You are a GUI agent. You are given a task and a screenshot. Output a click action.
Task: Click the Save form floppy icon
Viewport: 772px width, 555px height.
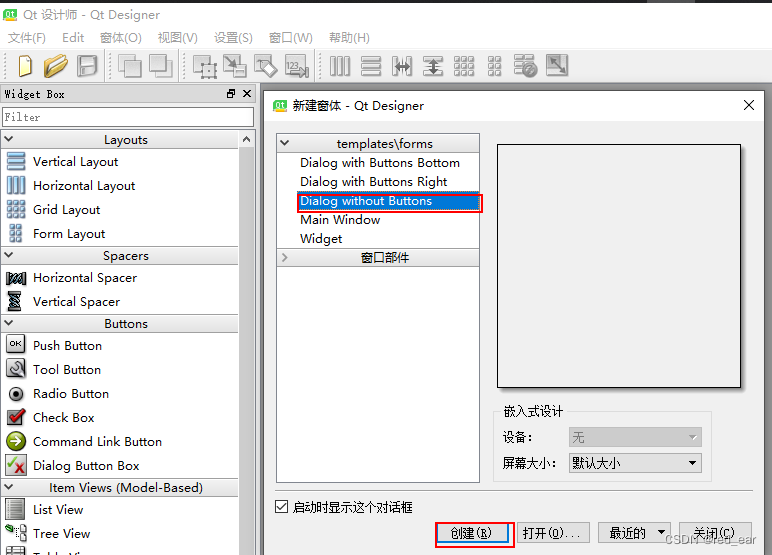tap(87, 66)
